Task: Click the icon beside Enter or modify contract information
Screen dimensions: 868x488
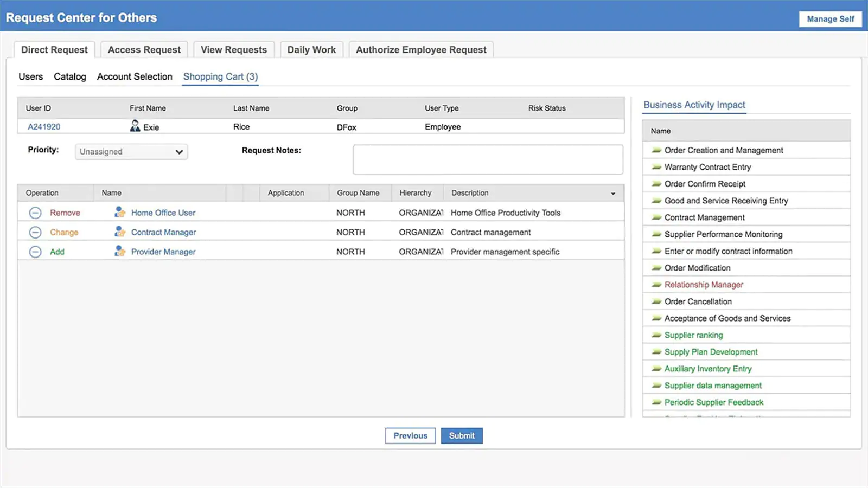Action: pyautogui.click(x=656, y=251)
